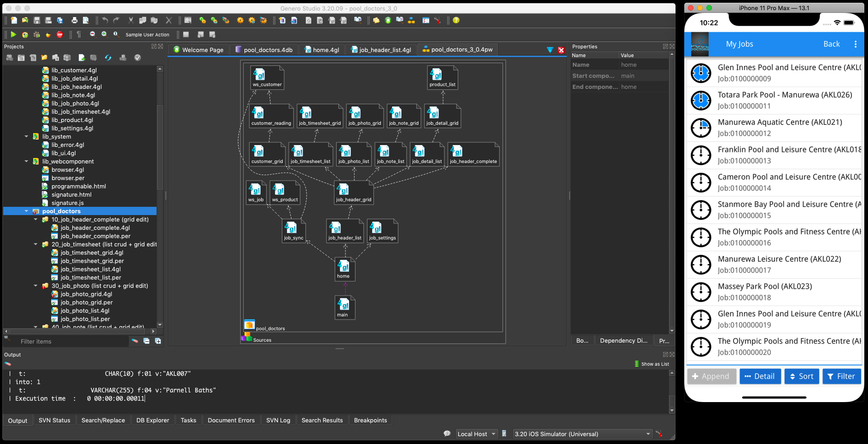
Task: Undo the last action
Action: tap(105, 20)
